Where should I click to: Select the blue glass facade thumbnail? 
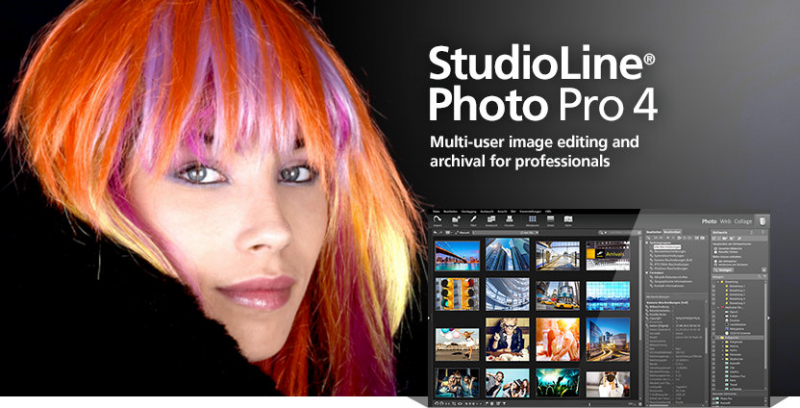(608, 295)
